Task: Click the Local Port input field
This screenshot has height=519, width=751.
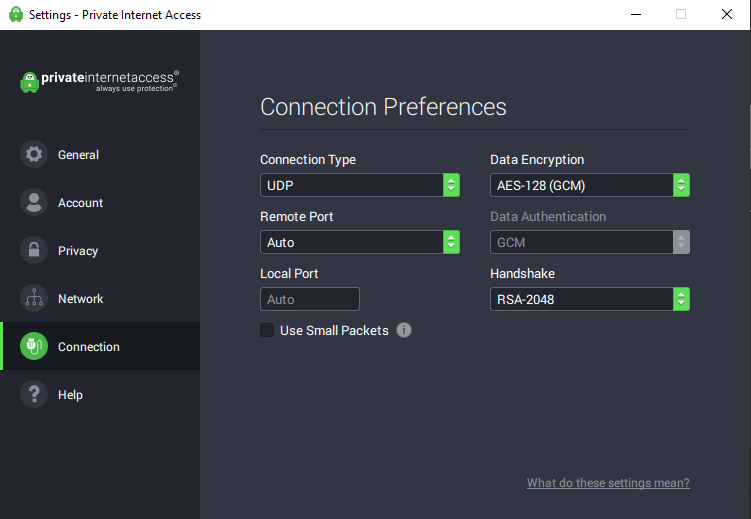Action: point(310,299)
